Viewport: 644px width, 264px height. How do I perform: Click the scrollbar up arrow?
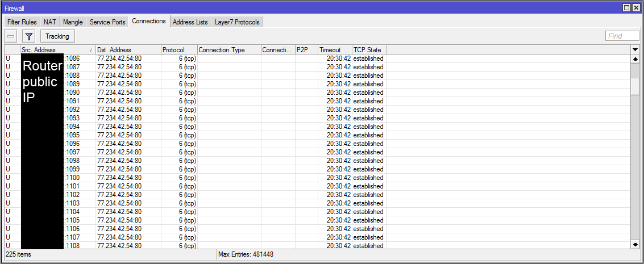[x=635, y=58]
